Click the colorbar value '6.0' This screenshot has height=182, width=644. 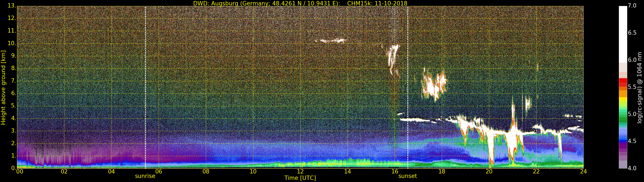click(x=632, y=60)
